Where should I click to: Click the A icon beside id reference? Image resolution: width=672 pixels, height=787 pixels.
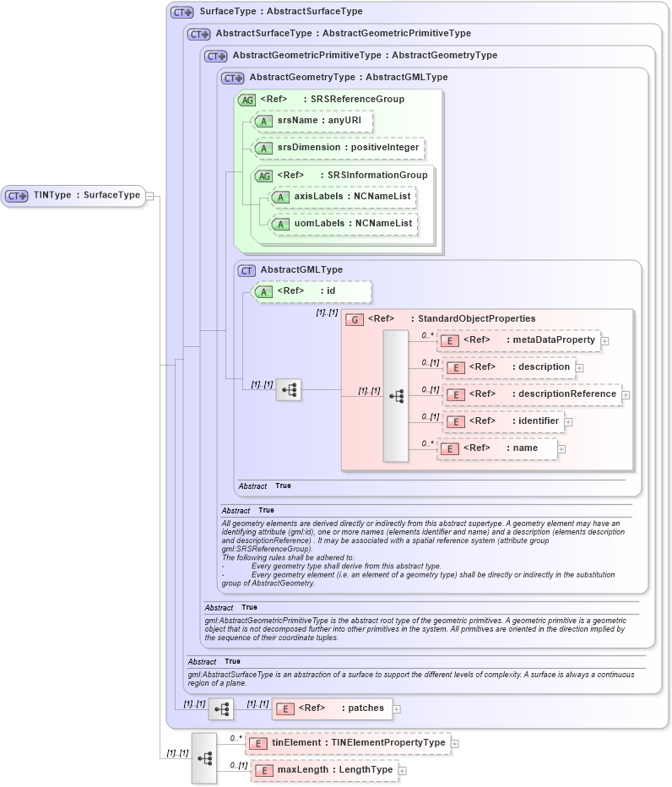pyautogui.click(x=263, y=291)
